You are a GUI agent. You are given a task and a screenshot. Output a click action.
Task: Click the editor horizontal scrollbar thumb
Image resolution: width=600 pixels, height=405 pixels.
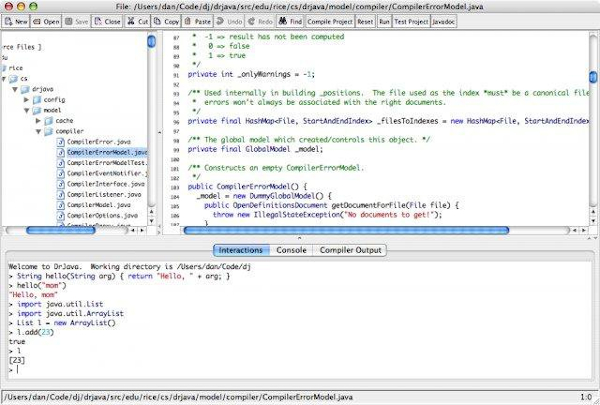(346, 230)
